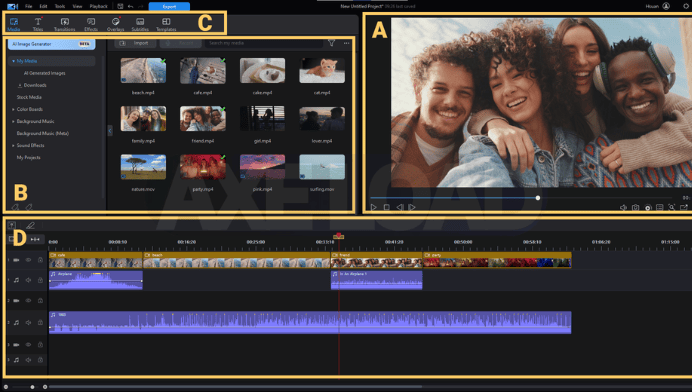The height and width of the screenshot is (392, 692).
Task: Mute audio track 2 with the speaker icon
Action: (28, 323)
